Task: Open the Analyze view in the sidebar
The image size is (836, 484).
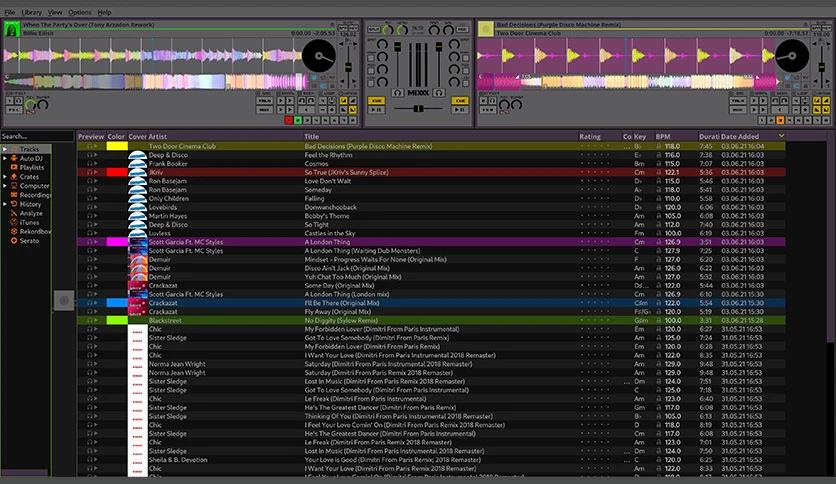Action: tap(31, 213)
